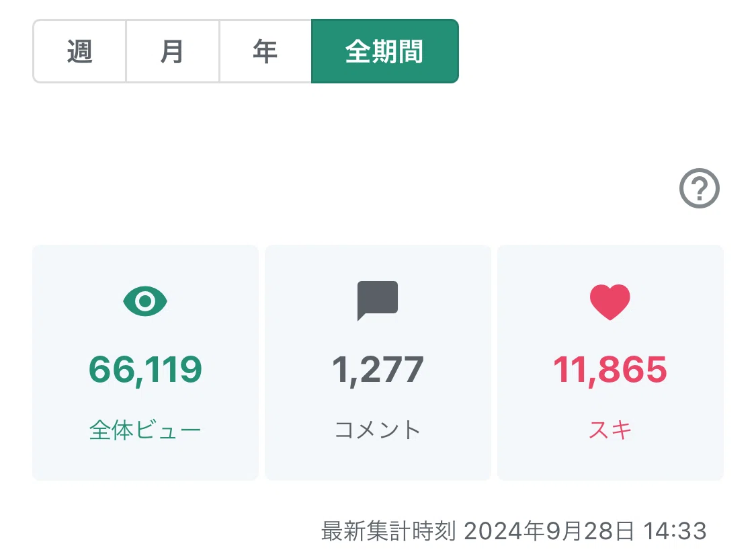Viewport: 756px width, 550px height.
Task: Click the gray comment bubble icon
Action: [x=378, y=301]
